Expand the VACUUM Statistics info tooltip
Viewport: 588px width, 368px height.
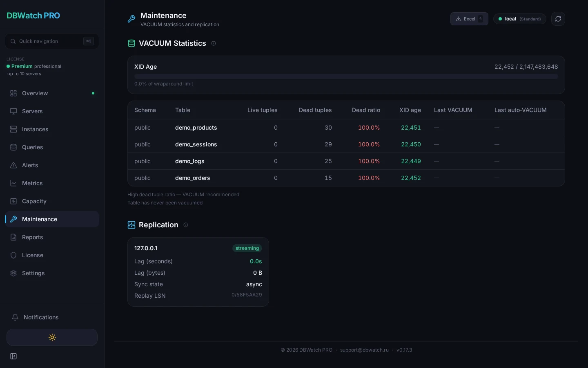tap(214, 43)
